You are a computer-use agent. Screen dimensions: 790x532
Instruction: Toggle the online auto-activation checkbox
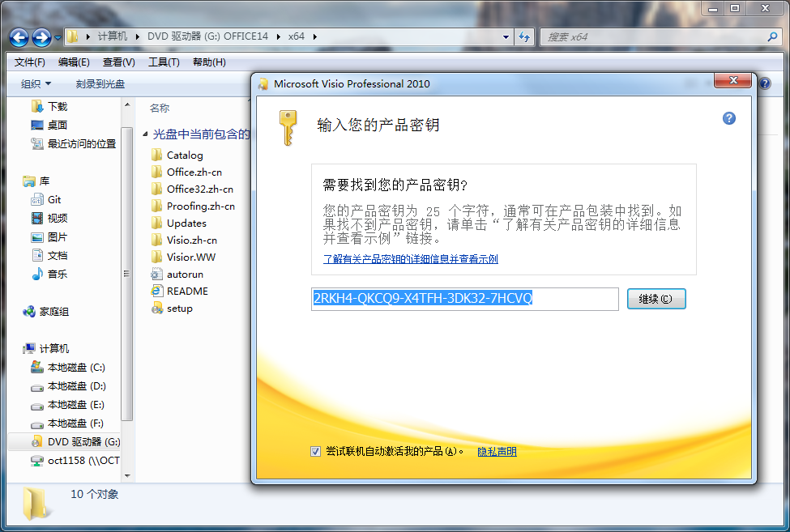pos(316,452)
